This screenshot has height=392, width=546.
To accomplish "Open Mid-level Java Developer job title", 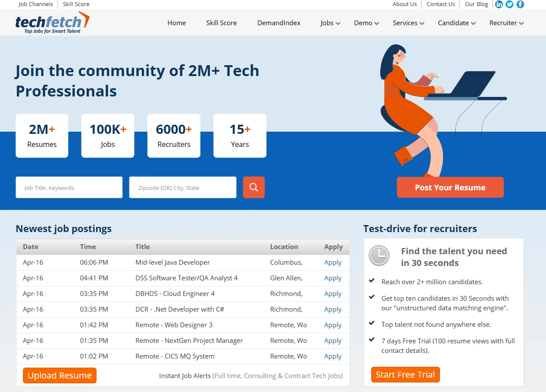I will [x=173, y=262].
